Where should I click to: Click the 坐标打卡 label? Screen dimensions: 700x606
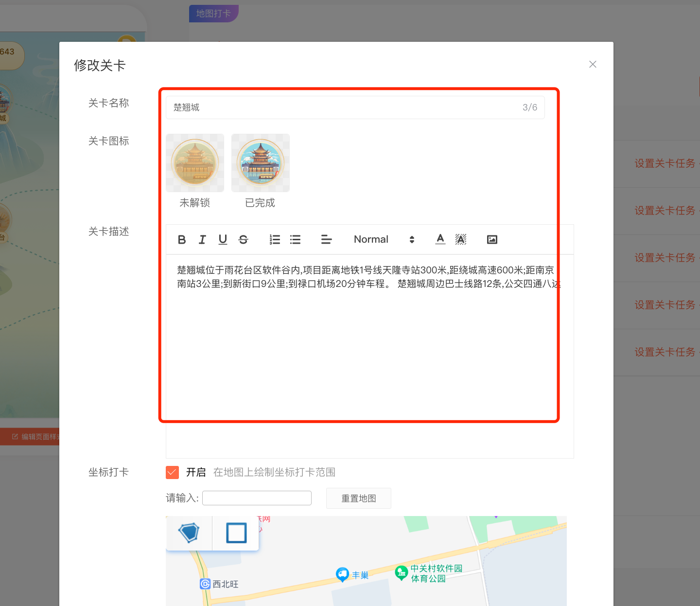pos(108,472)
